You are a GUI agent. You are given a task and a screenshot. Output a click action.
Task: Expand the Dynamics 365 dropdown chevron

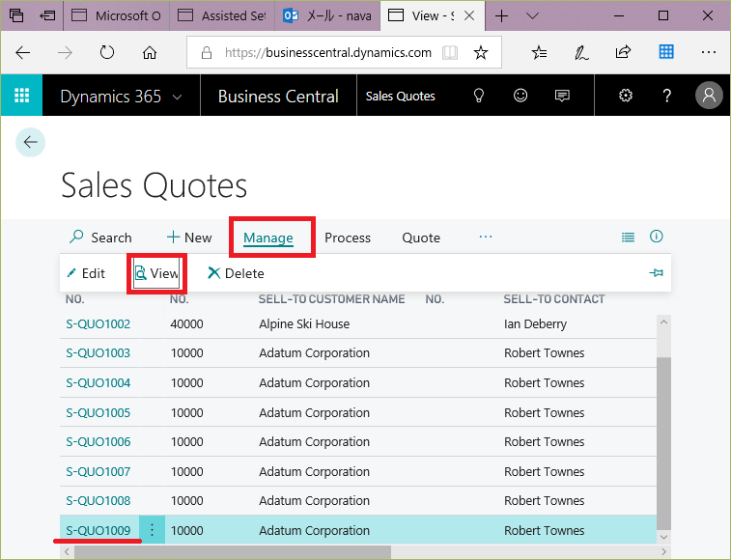pyautogui.click(x=177, y=97)
